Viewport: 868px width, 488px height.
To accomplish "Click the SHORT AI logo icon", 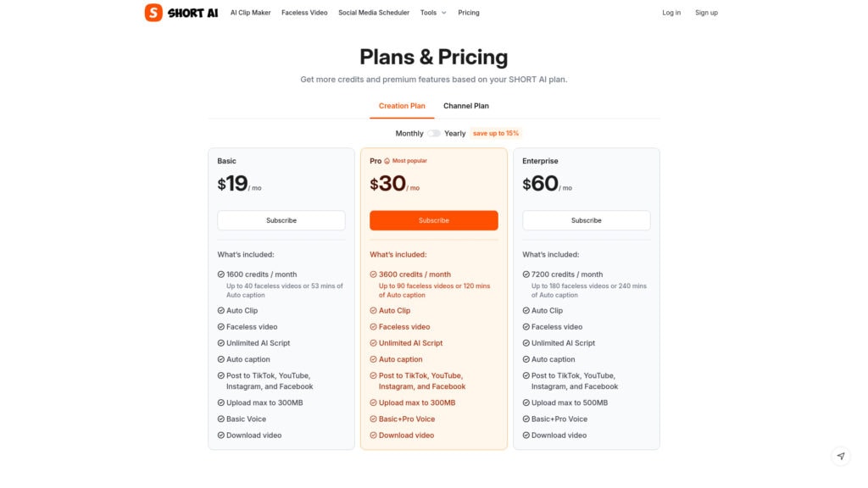I will click(153, 13).
